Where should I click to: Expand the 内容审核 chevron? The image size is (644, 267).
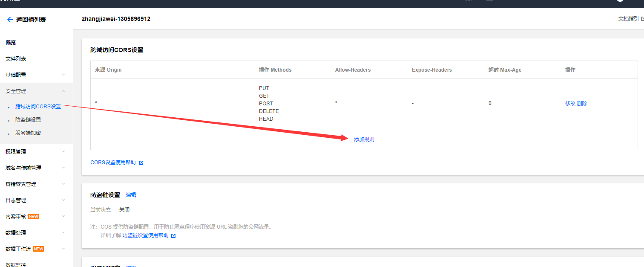click(63, 216)
